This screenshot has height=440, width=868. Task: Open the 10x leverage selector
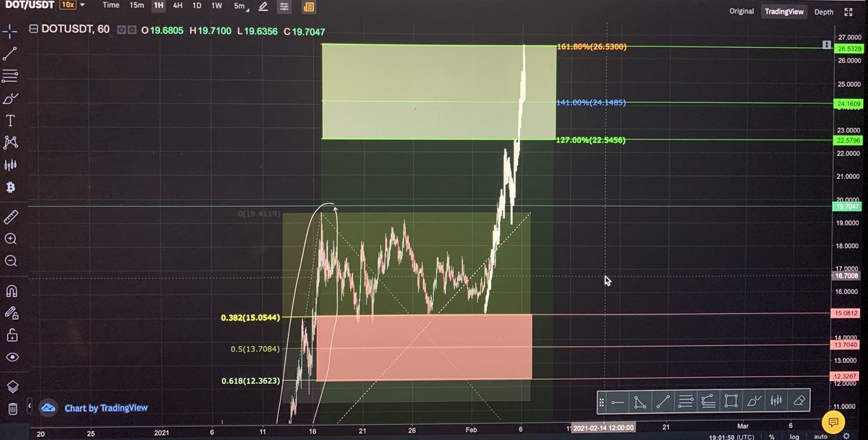tap(67, 5)
